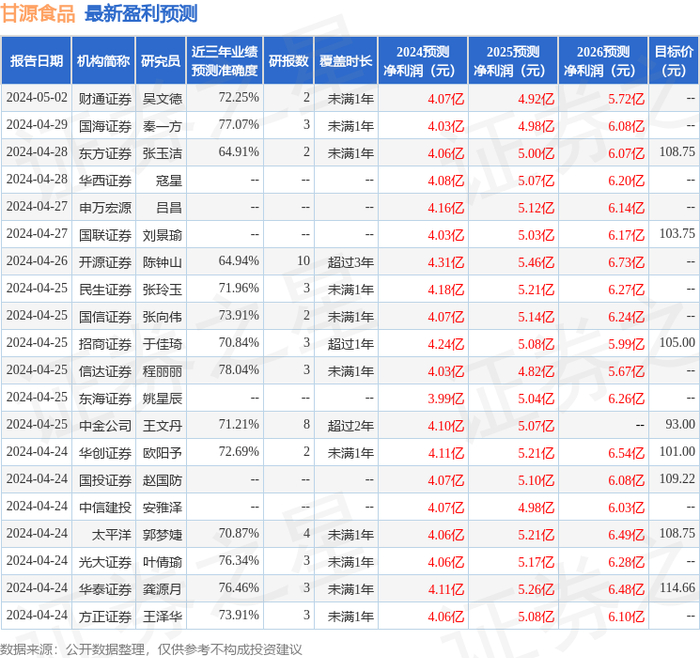Click the 最新盈利预测 heading
700x658 pixels.
[141, 13]
